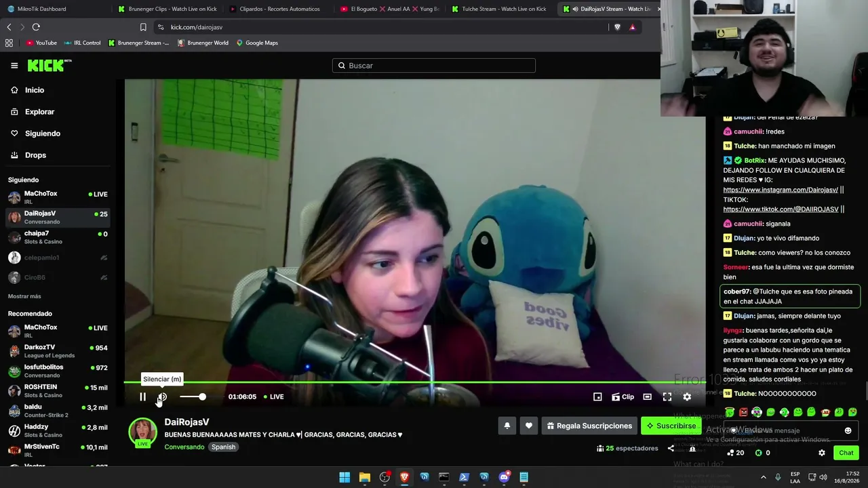The width and height of the screenshot is (868, 488).
Task: Switch to Tulche Stream browser tab
Action: (498, 9)
